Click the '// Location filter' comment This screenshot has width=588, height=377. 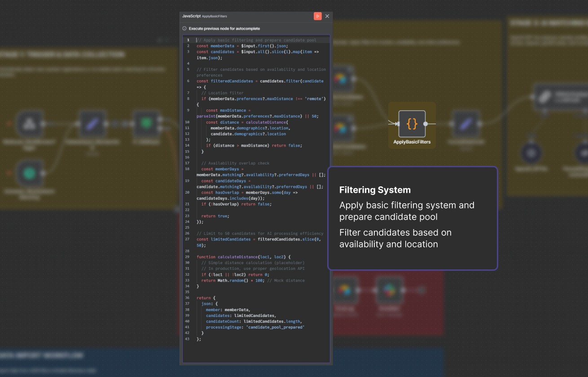(x=223, y=93)
